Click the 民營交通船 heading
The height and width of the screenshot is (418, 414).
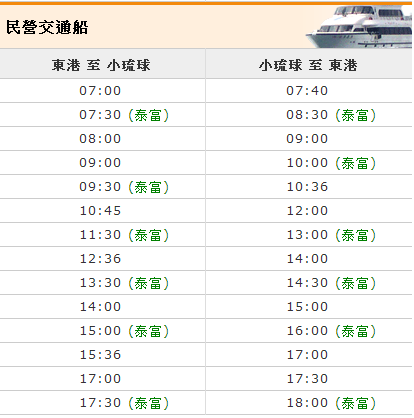tap(47, 27)
